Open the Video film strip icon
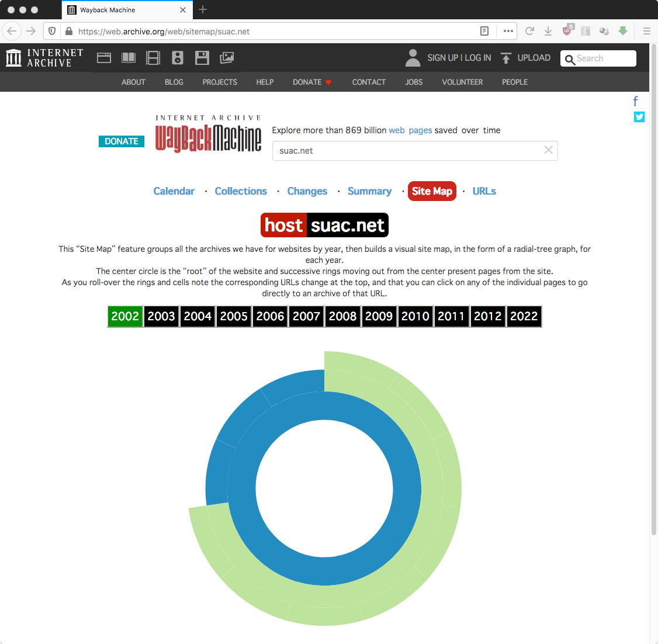Screen dimensions: 658x644 pyautogui.click(x=153, y=58)
